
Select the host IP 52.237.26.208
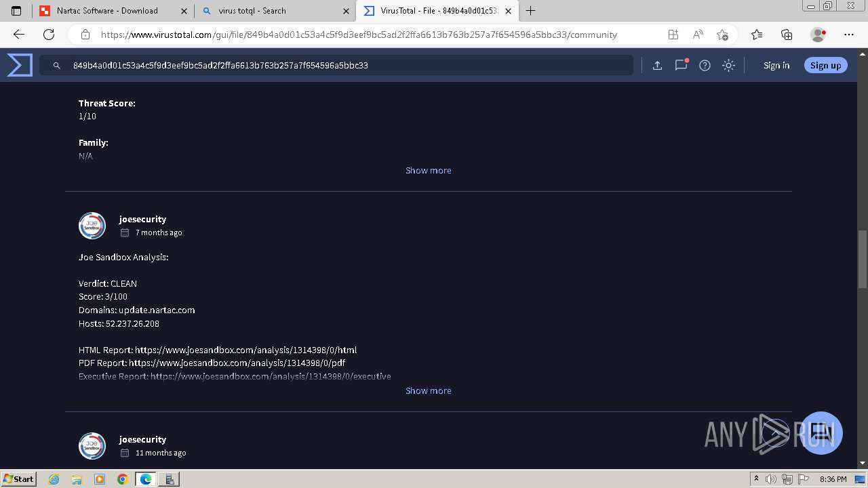tap(132, 323)
